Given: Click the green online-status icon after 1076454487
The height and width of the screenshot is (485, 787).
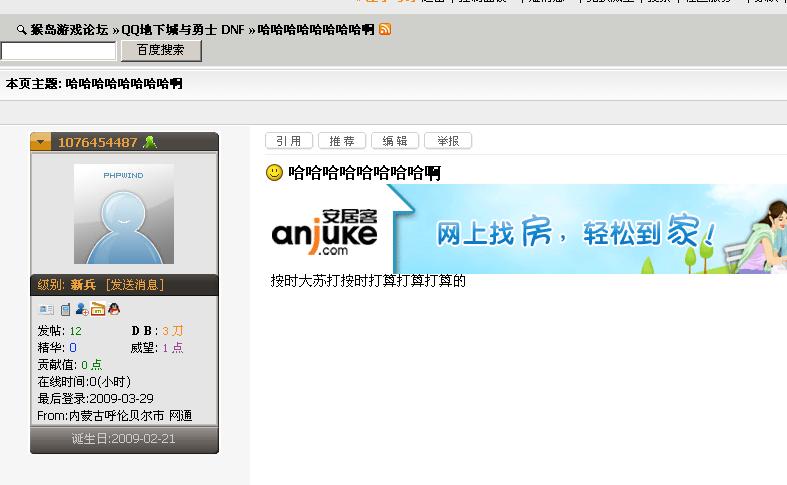Looking at the screenshot, I should 150,142.
